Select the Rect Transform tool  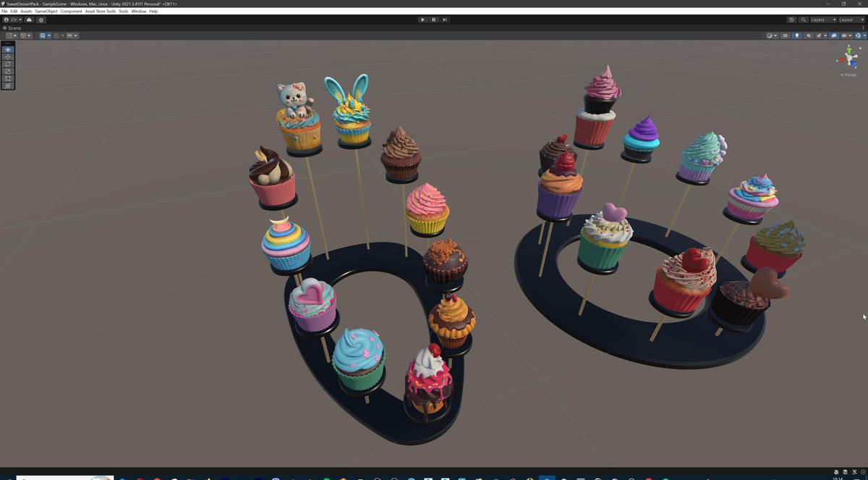pos(7,78)
